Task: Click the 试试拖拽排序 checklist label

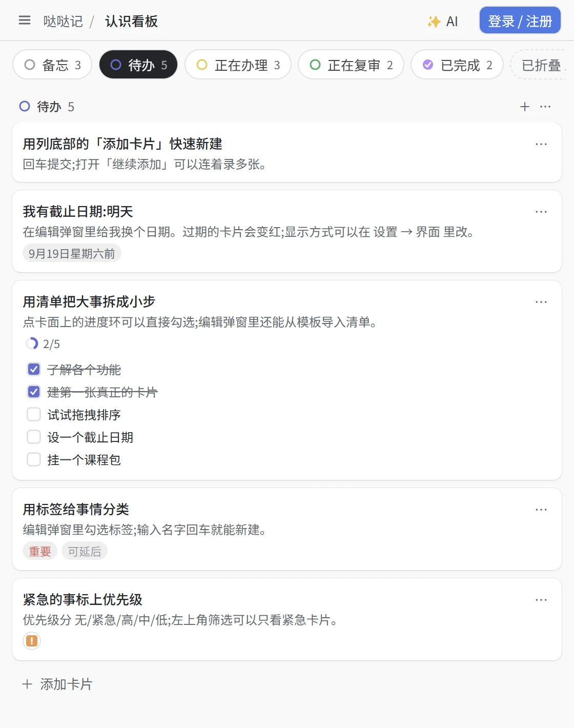Action: click(84, 415)
